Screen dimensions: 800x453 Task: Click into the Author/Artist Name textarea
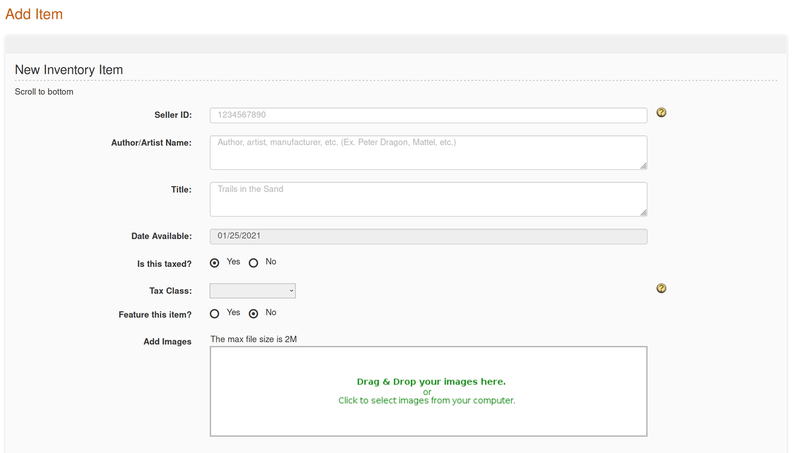coord(429,153)
